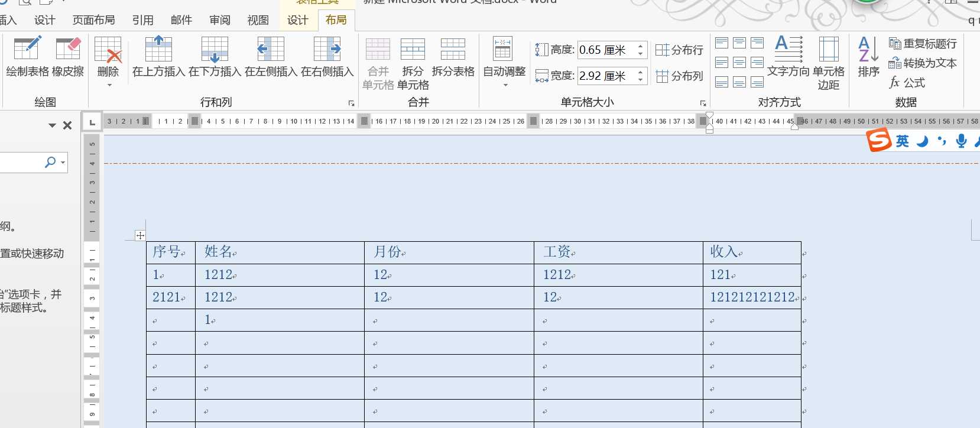Screen dimensions: 980x428
Task: Increase row height with up stepper
Action: tap(641, 46)
